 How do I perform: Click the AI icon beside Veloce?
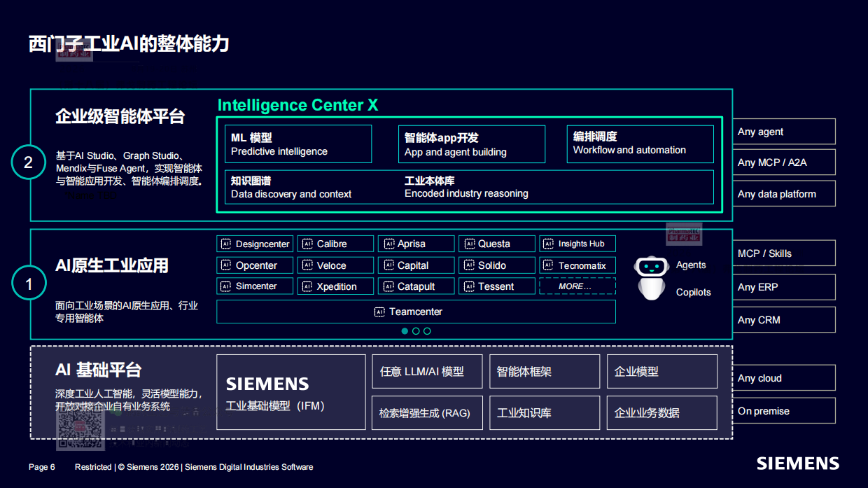(307, 265)
